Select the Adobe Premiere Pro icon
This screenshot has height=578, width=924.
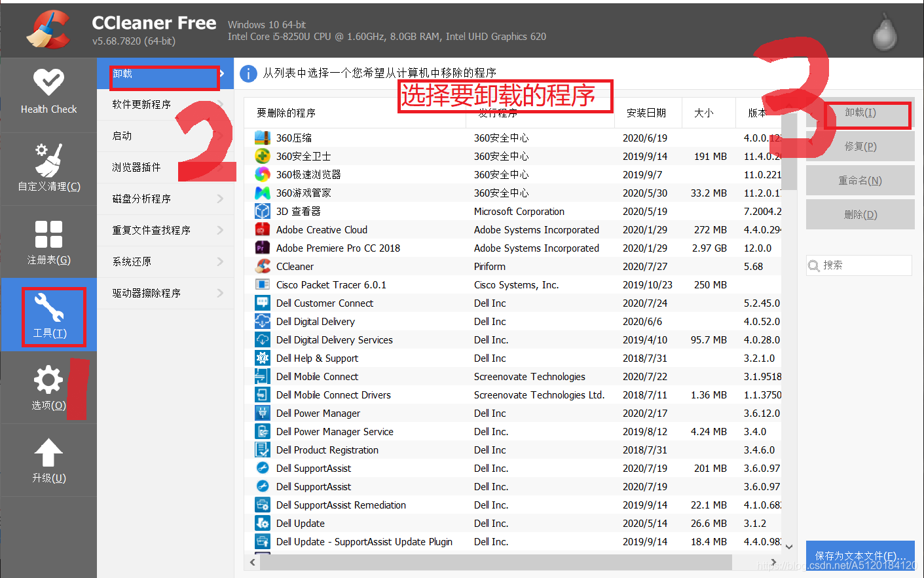coord(263,248)
